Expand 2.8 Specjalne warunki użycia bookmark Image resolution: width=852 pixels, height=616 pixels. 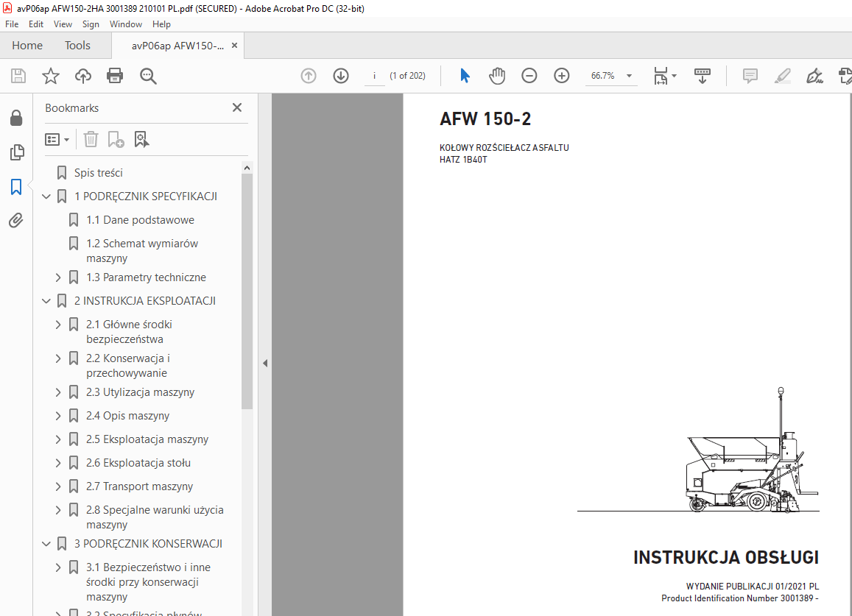58,510
